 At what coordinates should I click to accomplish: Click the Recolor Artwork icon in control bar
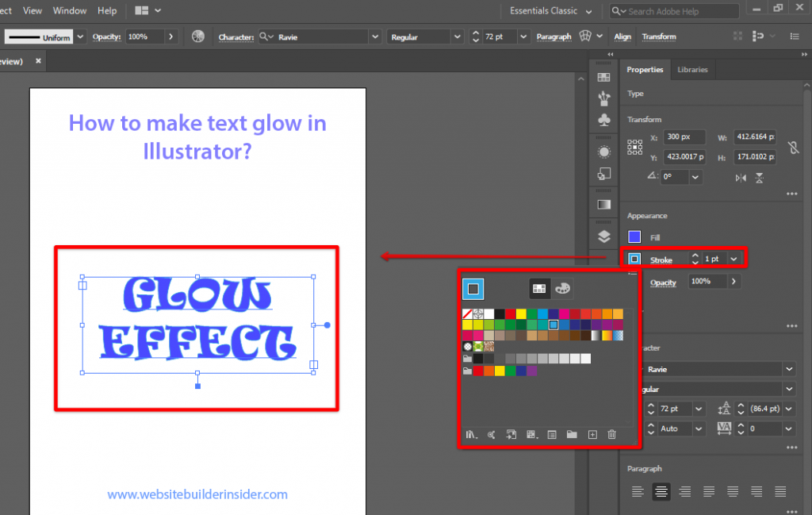point(197,37)
